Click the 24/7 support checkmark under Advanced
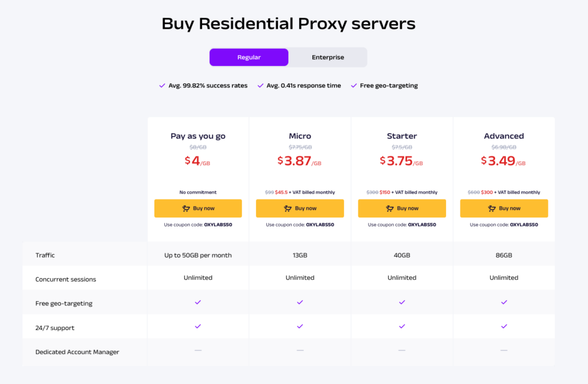Viewport: 588px width, 384px height. (x=504, y=326)
